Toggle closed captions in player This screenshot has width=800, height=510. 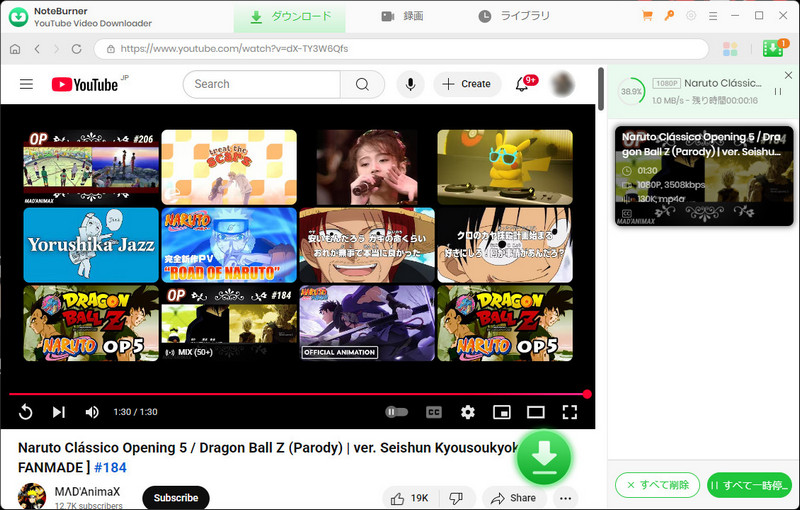click(434, 412)
